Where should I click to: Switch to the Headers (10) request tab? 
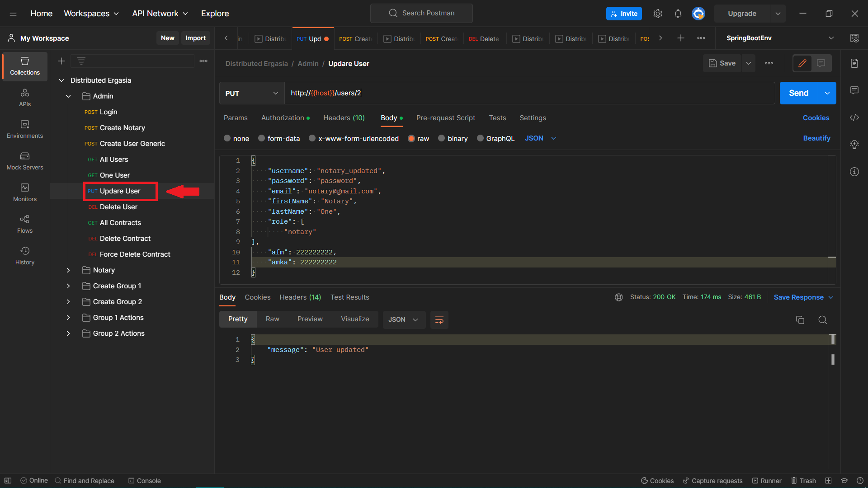(344, 118)
